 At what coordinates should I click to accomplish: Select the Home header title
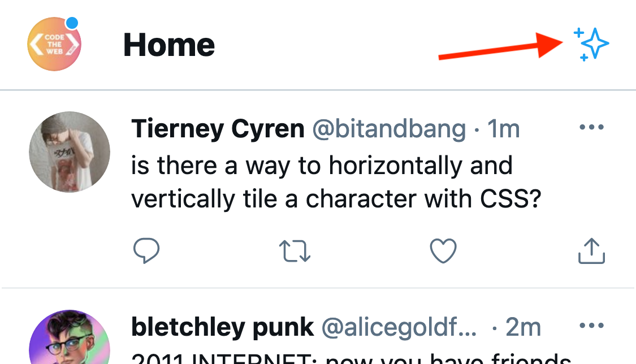tap(169, 45)
